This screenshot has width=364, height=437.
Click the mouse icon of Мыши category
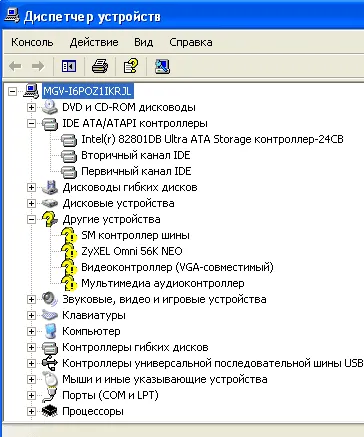(x=50, y=379)
